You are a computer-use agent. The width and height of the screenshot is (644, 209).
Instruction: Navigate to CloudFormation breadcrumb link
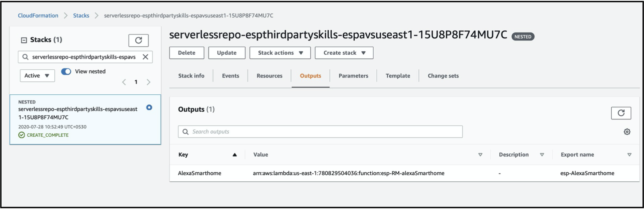[x=38, y=15]
